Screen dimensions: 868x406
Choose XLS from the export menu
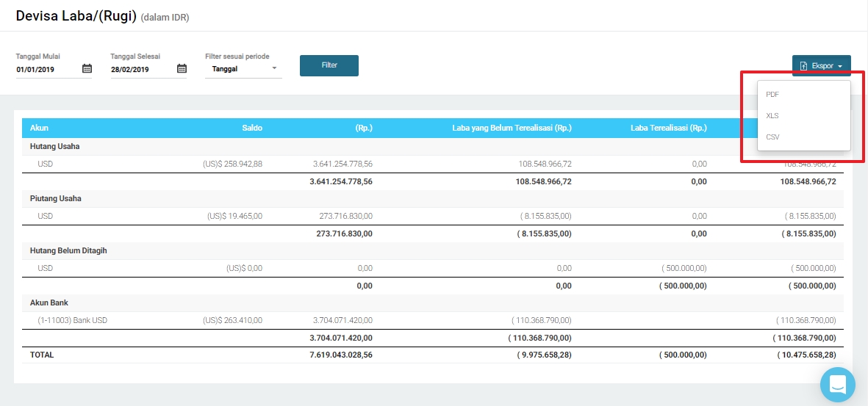coord(804,115)
